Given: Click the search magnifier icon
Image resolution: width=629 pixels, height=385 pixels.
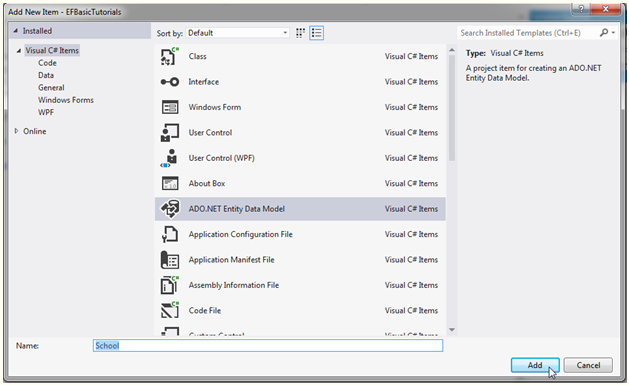Looking at the screenshot, I should coord(603,32).
